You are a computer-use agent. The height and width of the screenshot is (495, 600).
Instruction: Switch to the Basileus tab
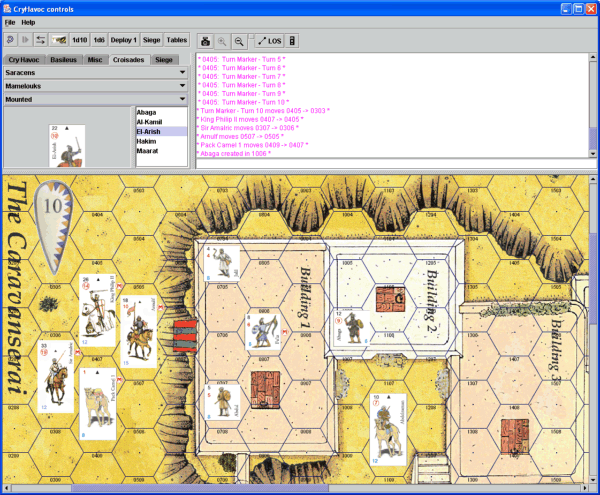64,60
